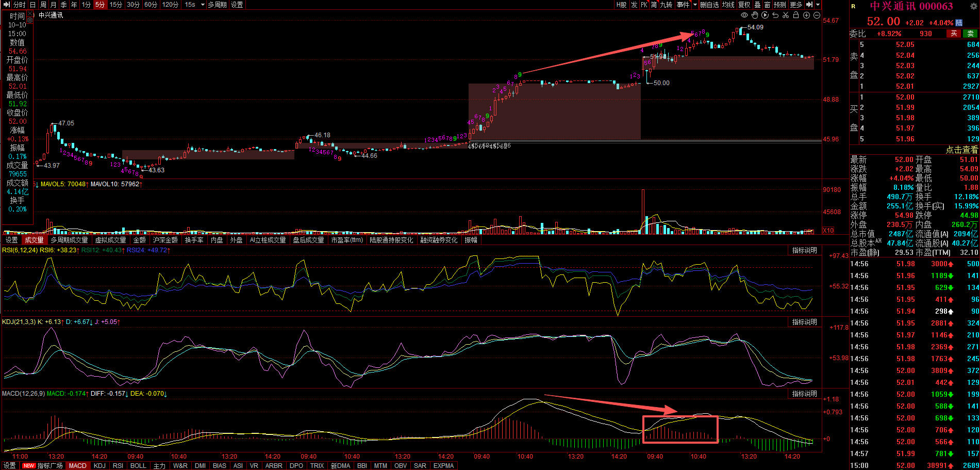Toggle the 叠 overlay button
This screenshot has height=470, width=980.
pos(757,5)
